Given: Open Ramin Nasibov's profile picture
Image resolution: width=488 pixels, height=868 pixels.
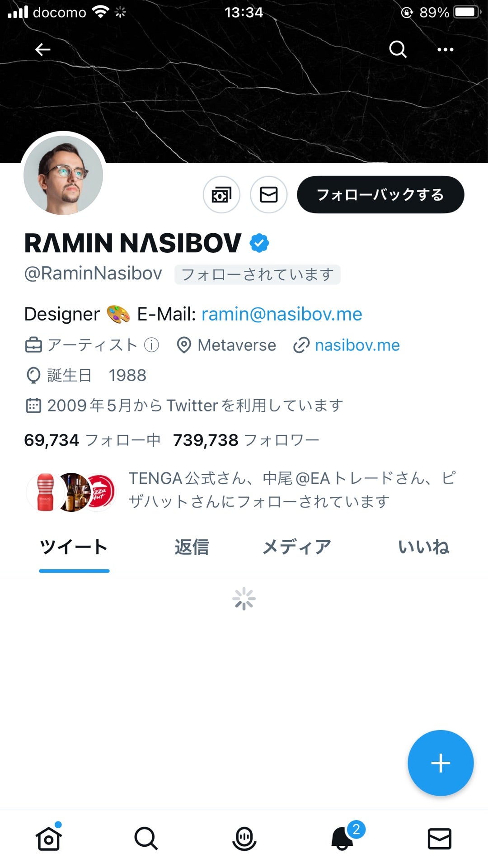Looking at the screenshot, I should point(63,175).
